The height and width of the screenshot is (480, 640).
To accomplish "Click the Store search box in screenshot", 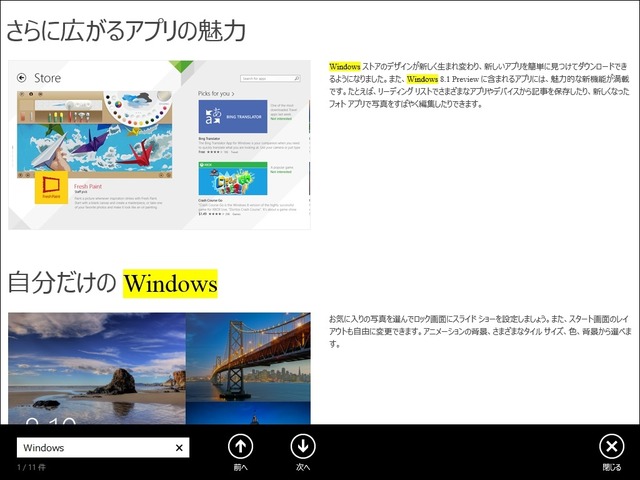I will pos(270,78).
